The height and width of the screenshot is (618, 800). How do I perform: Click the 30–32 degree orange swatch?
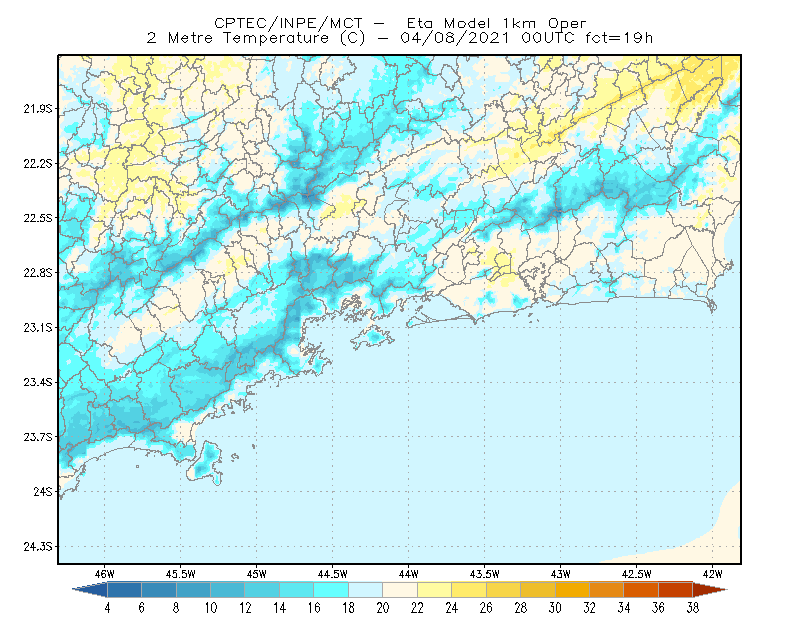[572, 590]
